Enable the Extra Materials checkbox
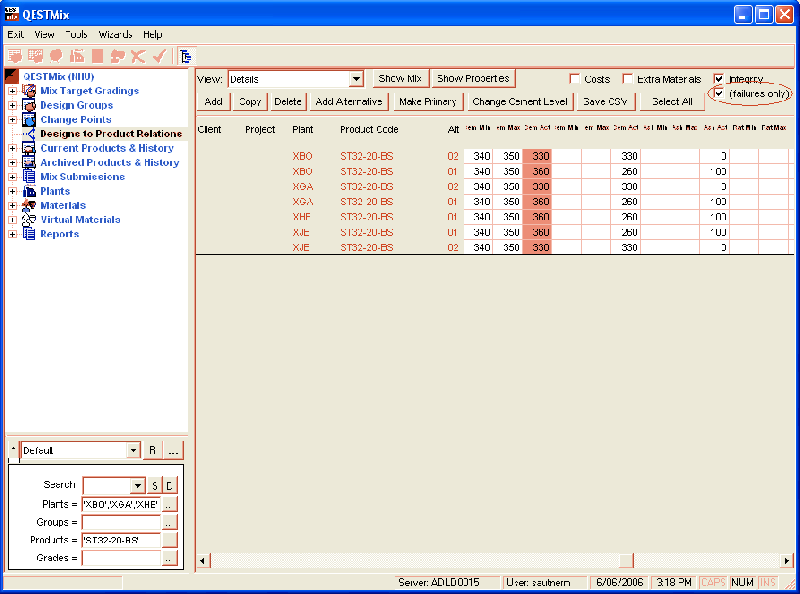The image size is (800, 594). coord(628,78)
